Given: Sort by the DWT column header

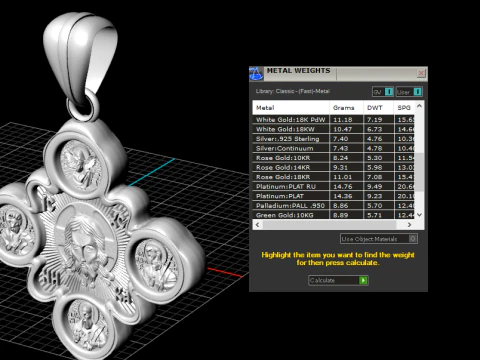Looking at the screenshot, I should click(379, 108).
